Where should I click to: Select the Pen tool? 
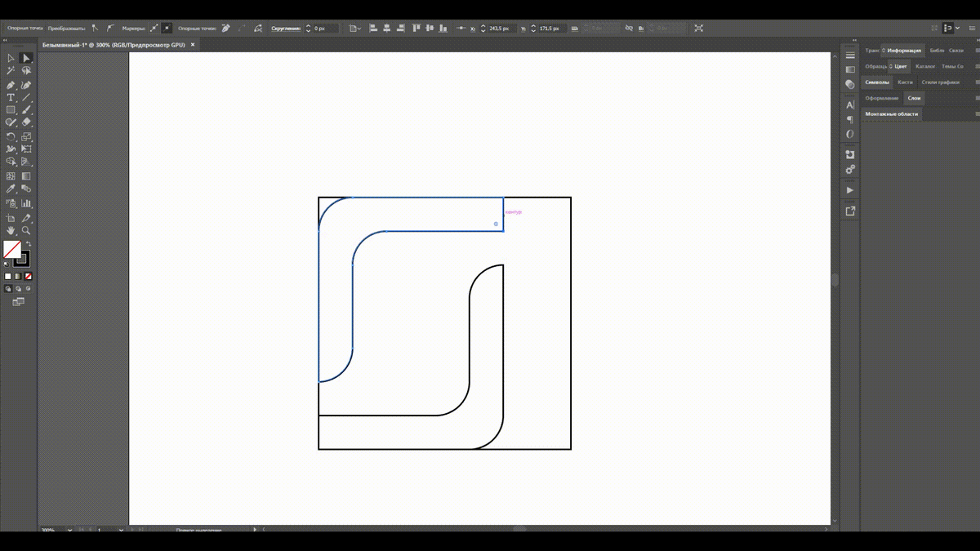click(11, 85)
